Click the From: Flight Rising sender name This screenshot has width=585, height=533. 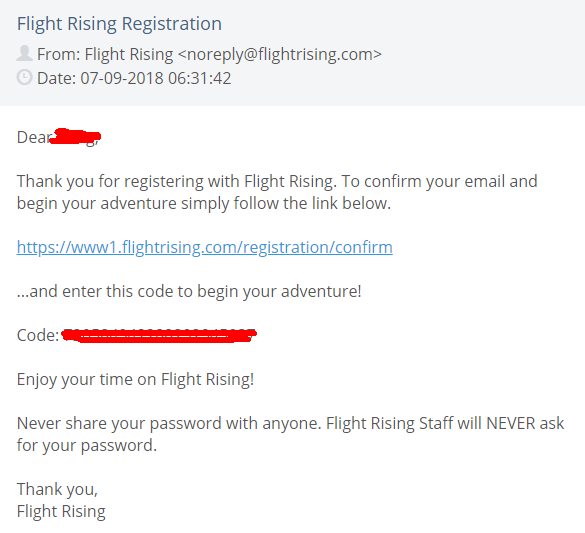[105, 54]
